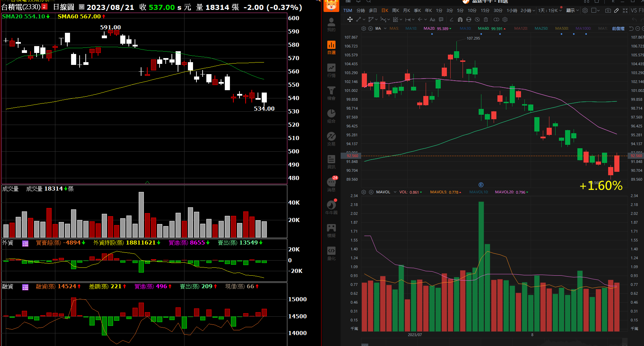
Task: Remove the MA indicator with X icon
Action: (370, 28)
